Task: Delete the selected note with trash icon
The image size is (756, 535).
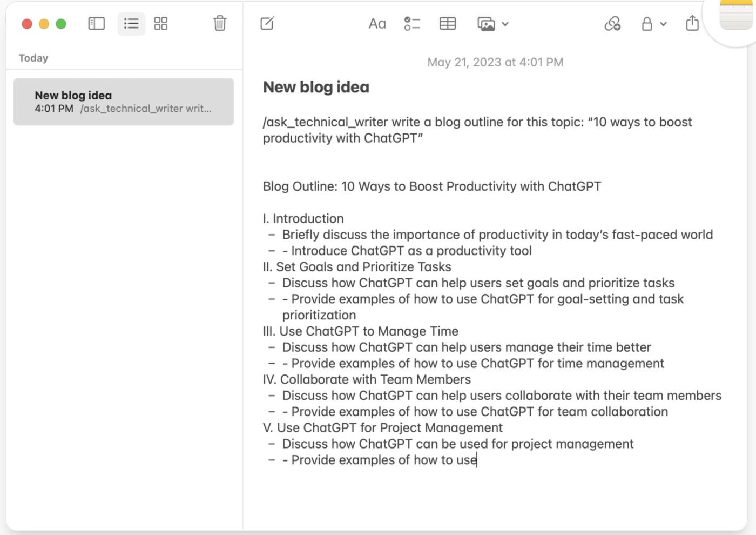Action: point(220,23)
